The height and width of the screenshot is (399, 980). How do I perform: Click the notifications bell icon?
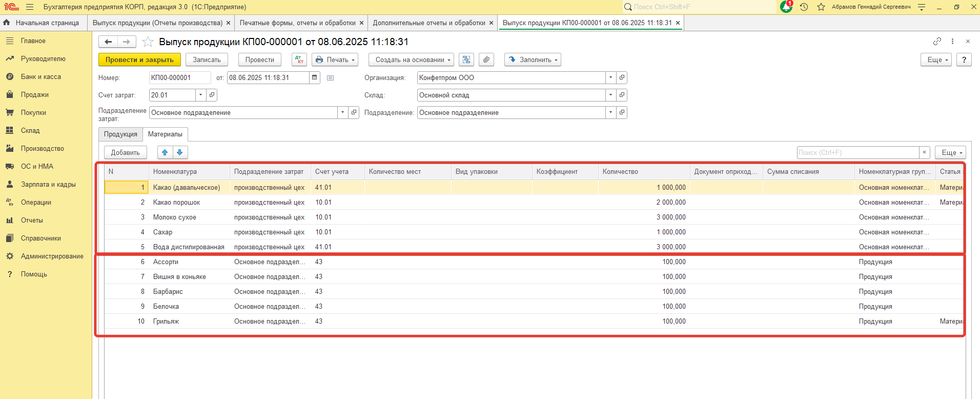click(786, 7)
